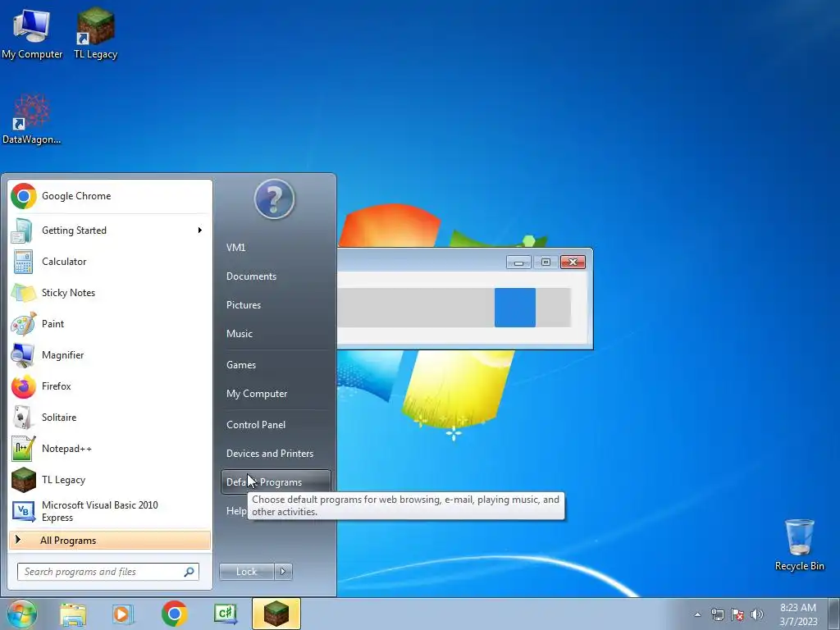The width and height of the screenshot is (840, 630).
Task: Click the Getting Started icon
Action: click(22, 231)
